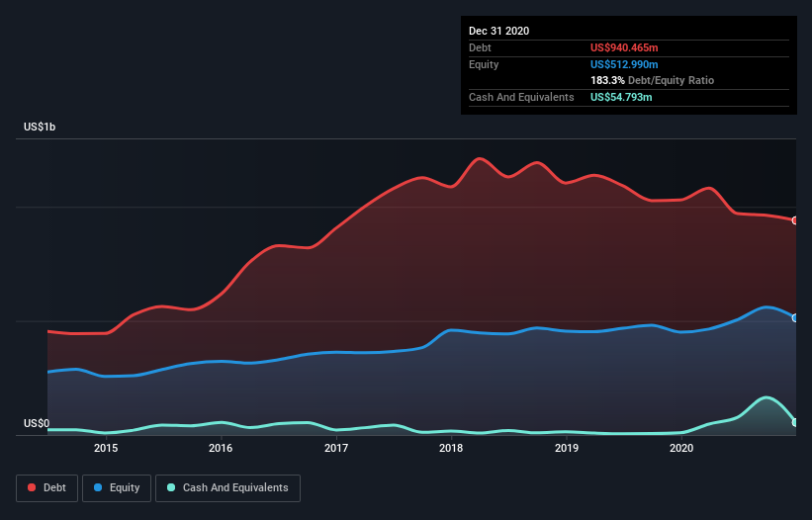Click the blue dot in Equity legend
This screenshot has height=520, width=812.
point(98,487)
